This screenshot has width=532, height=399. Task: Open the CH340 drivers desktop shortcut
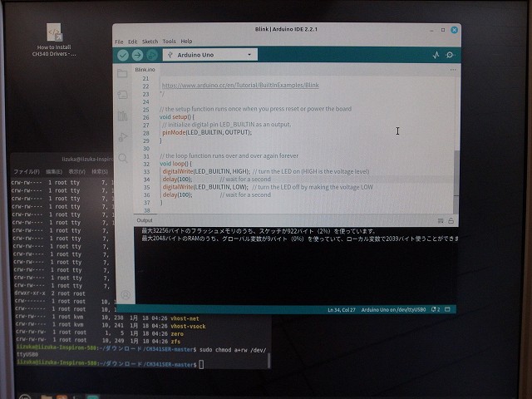(54, 40)
